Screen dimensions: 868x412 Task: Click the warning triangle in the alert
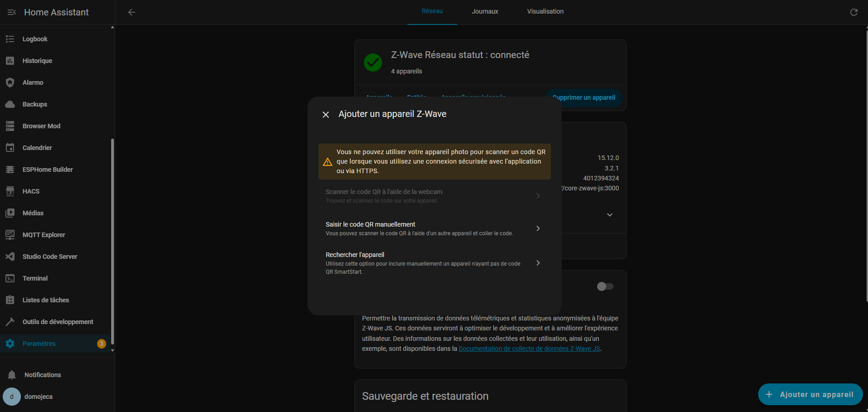pos(328,162)
